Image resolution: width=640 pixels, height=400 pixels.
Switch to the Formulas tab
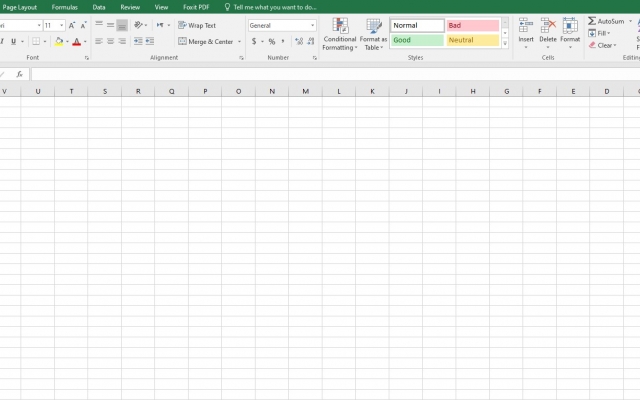[64, 7]
